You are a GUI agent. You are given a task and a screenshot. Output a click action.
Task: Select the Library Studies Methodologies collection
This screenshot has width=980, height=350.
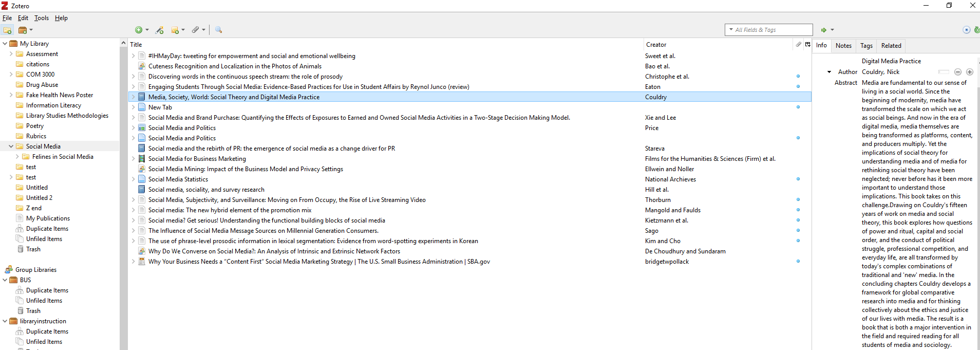point(67,116)
